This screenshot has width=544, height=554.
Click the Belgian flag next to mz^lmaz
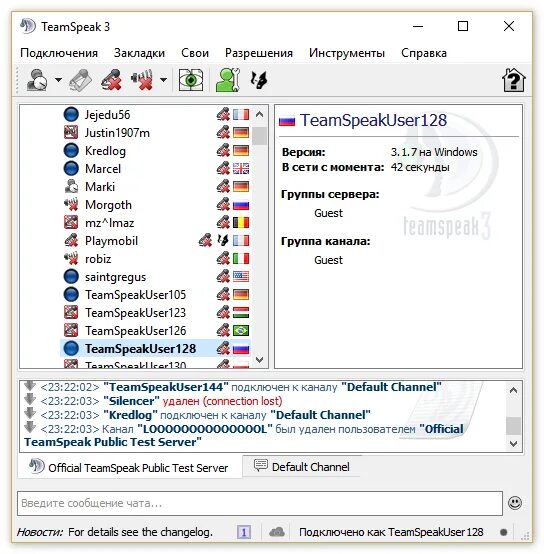point(241,223)
